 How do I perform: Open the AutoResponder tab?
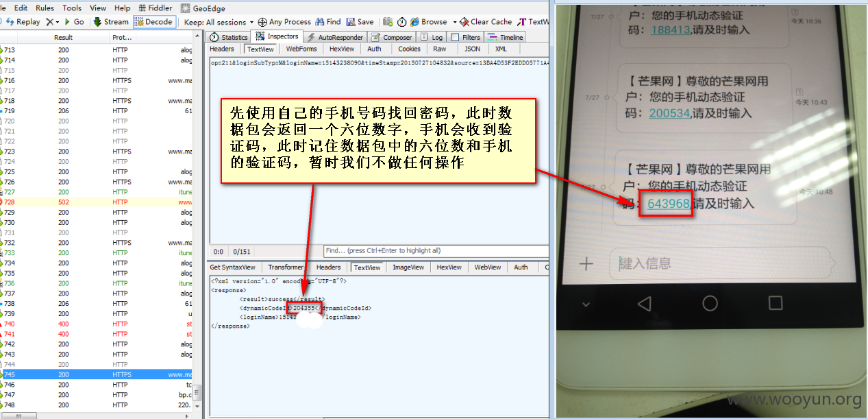(x=336, y=37)
